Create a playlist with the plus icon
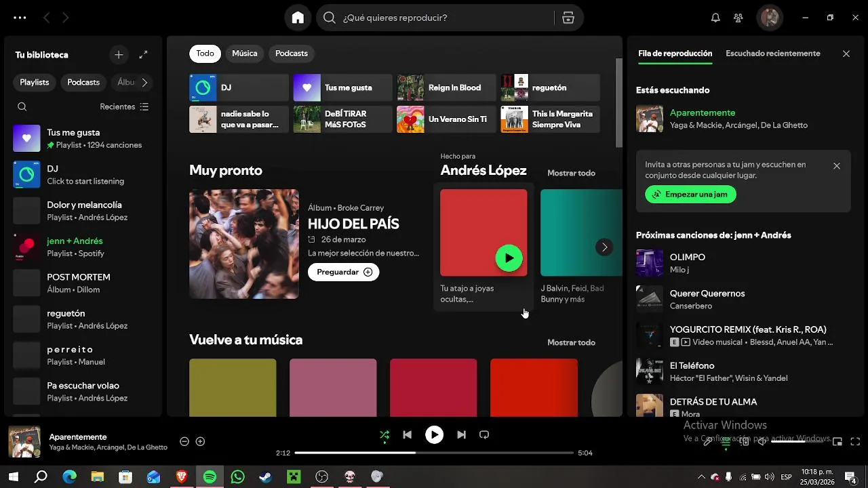The width and height of the screenshot is (868, 488). click(119, 55)
